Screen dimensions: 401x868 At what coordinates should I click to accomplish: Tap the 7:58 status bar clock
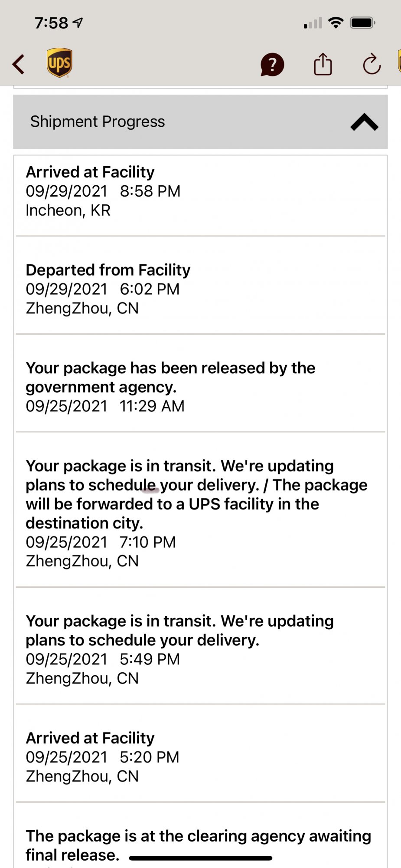[51, 23]
